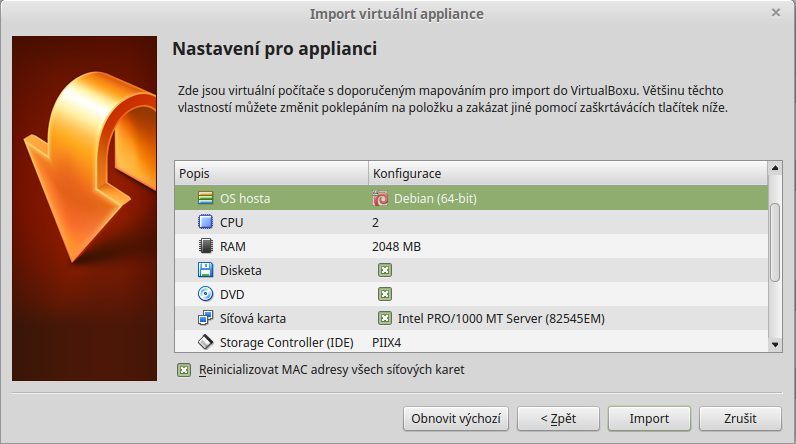Click the DVD disc icon
Screen dimensions: 796x444
point(205,294)
